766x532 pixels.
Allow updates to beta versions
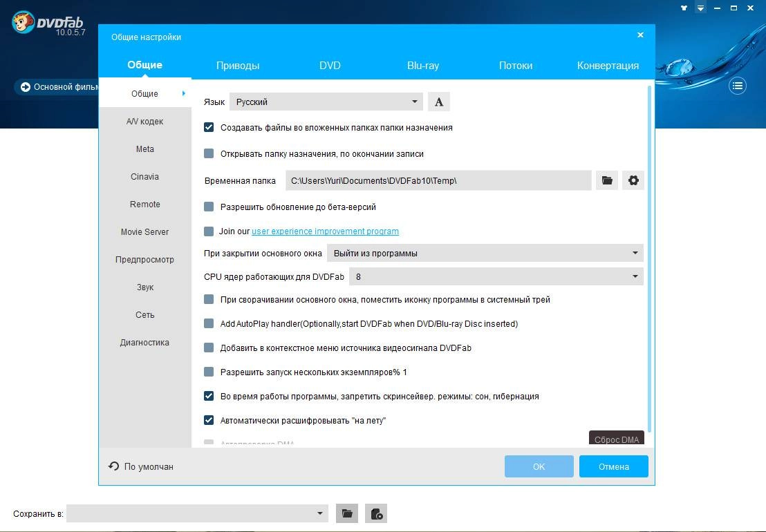[209, 207]
